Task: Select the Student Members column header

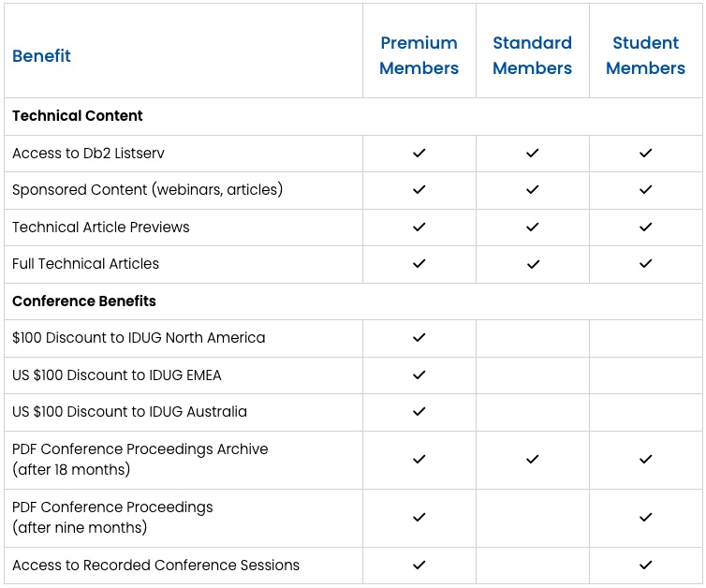Action: (x=645, y=55)
